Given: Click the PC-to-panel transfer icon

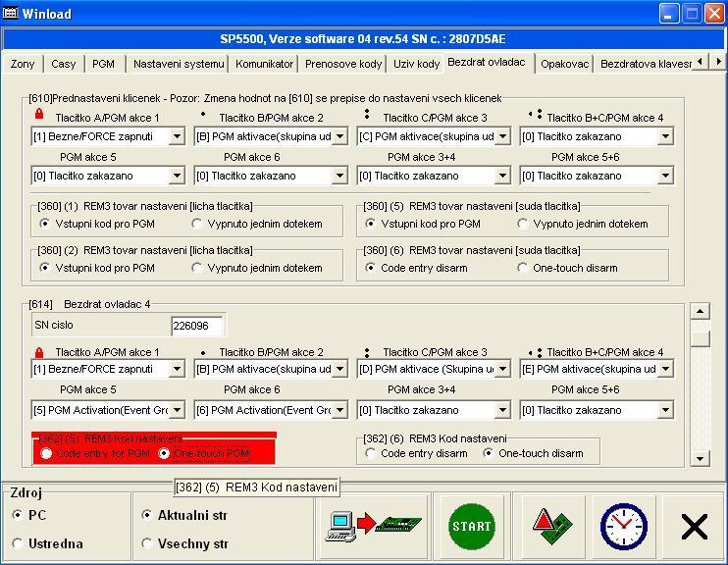Looking at the screenshot, I should coord(376,528).
